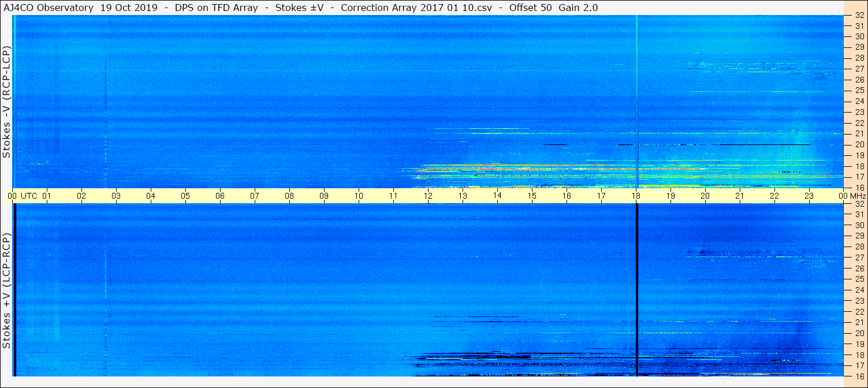Click the 27 MHz tick in lower plot
Image resolution: width=868 pixels, height=388 pixels.
tap(859, 258)
